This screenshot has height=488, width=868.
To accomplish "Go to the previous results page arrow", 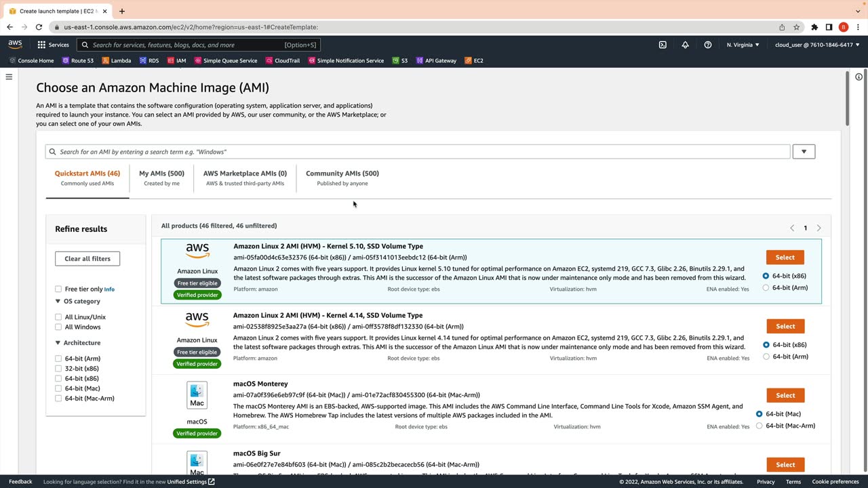I will [x=792, y=228].
